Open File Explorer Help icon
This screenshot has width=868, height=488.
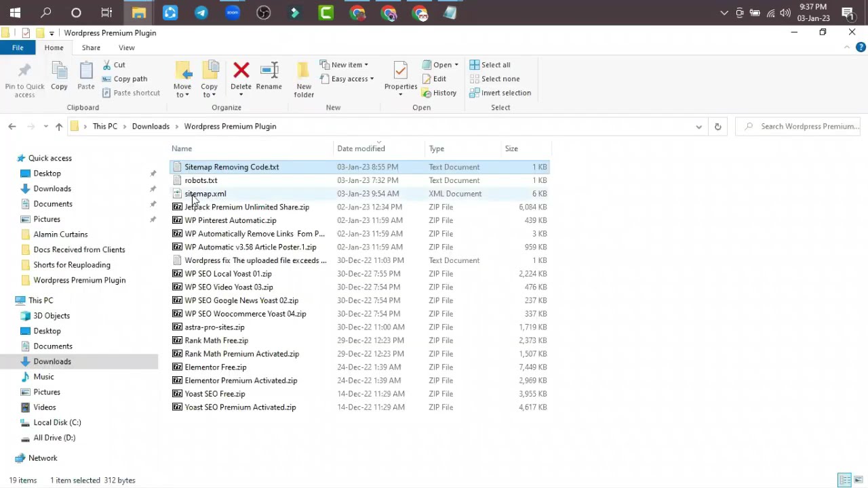pyautogui.click(x=861, y=47)
